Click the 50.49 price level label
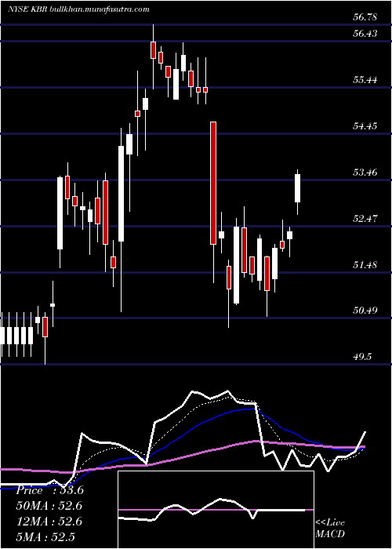The image size is (392, 549). (365, 311)
